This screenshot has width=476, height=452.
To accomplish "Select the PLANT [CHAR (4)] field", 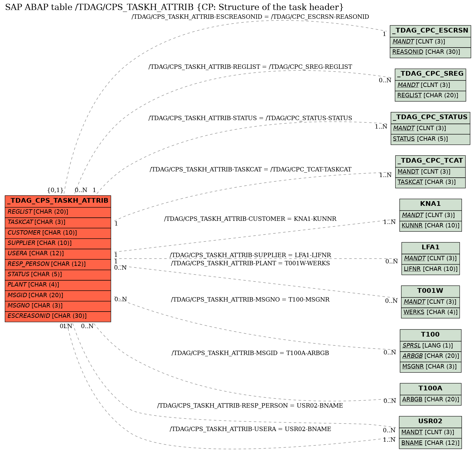I will pos(58,285).
